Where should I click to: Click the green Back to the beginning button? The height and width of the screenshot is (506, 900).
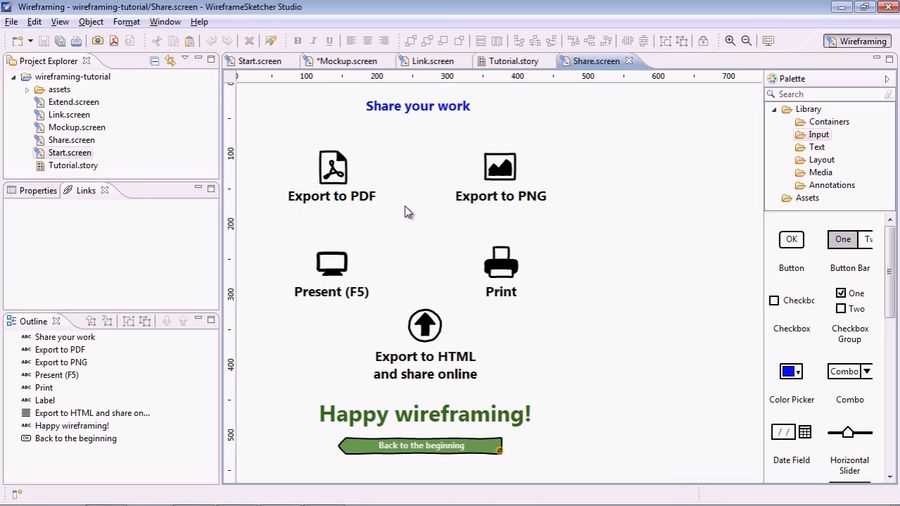pyautogui.click(x=421, y=446)
